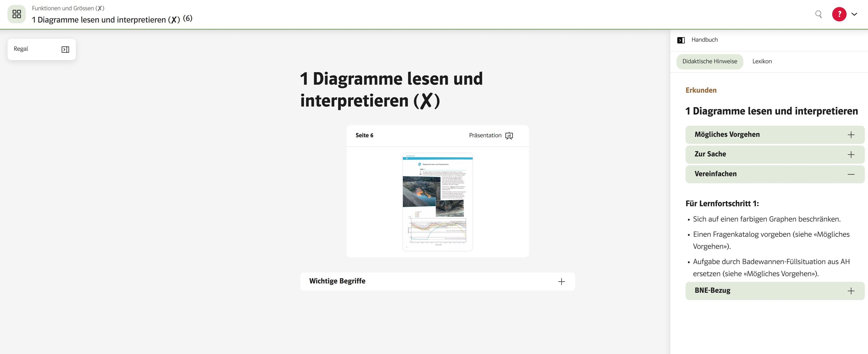Image resolution: width=868 pixels, height=354 pixels.
Task: Open the account dropdown chevron
Action: [x=854, y=14]
